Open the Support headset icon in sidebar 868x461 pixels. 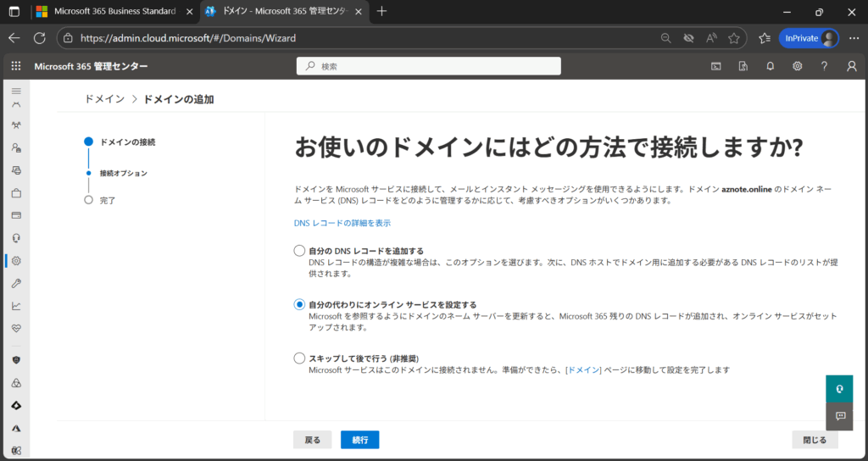pyautogui.click(x=16, y=238)
